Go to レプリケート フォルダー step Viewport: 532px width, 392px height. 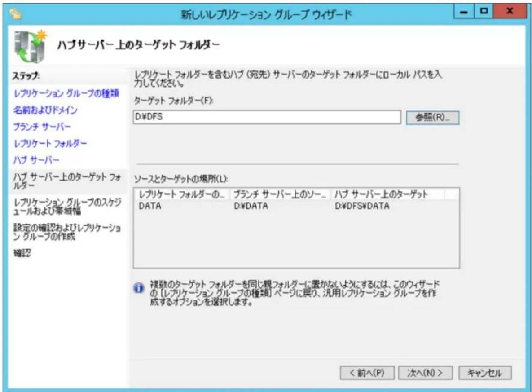click(50, 144)
